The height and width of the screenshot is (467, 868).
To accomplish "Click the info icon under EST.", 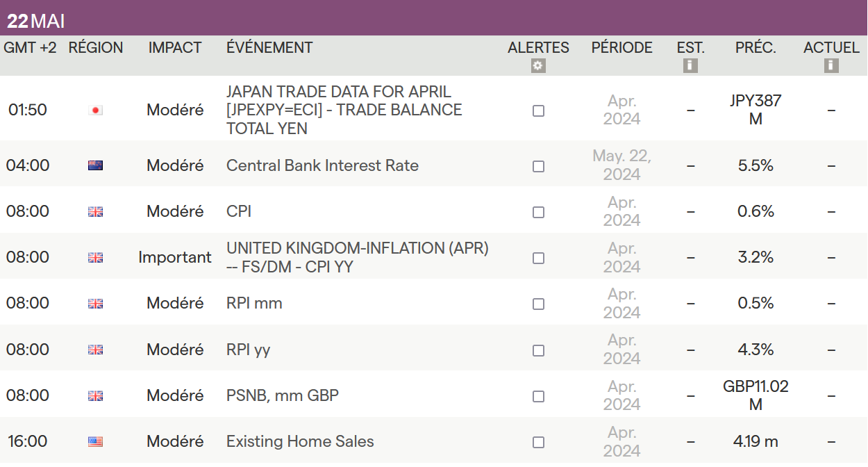I will (x=690, y=66).
